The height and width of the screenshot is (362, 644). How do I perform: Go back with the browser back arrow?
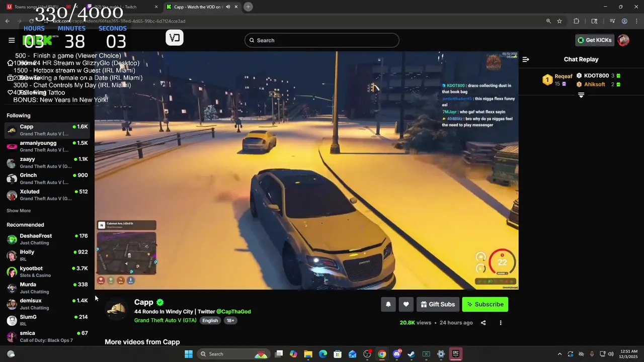coord(7,21)
